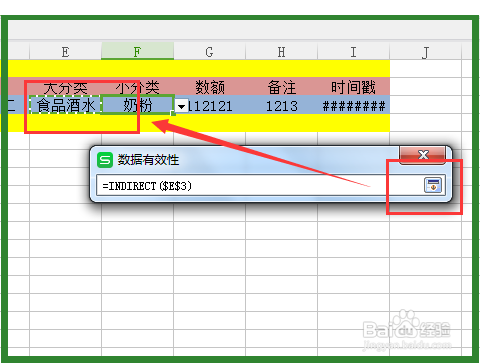Select column F header
Image resolution: width=480 pixels, height=363 pixels.
tap(137, 51)
